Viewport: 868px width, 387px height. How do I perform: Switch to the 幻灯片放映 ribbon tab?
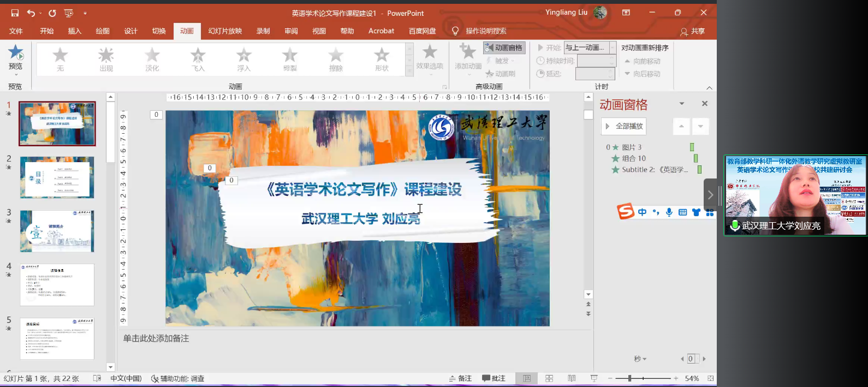pos(225,31)
